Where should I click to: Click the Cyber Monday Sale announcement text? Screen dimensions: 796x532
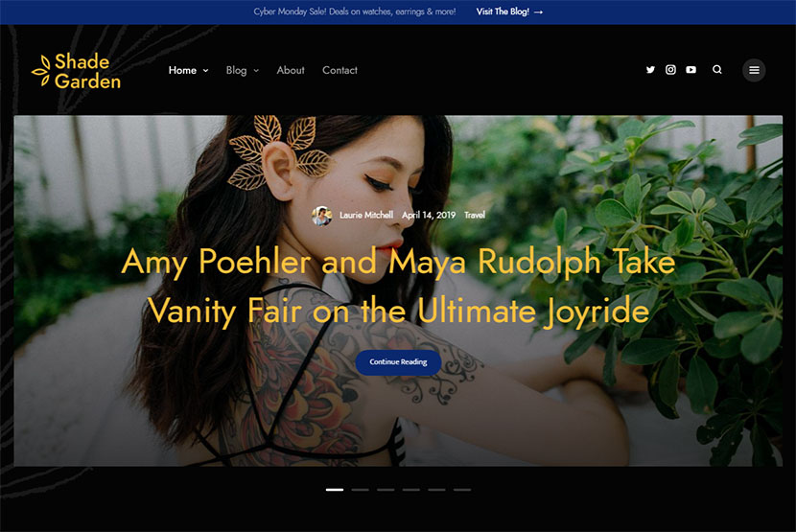coord(354,12)
